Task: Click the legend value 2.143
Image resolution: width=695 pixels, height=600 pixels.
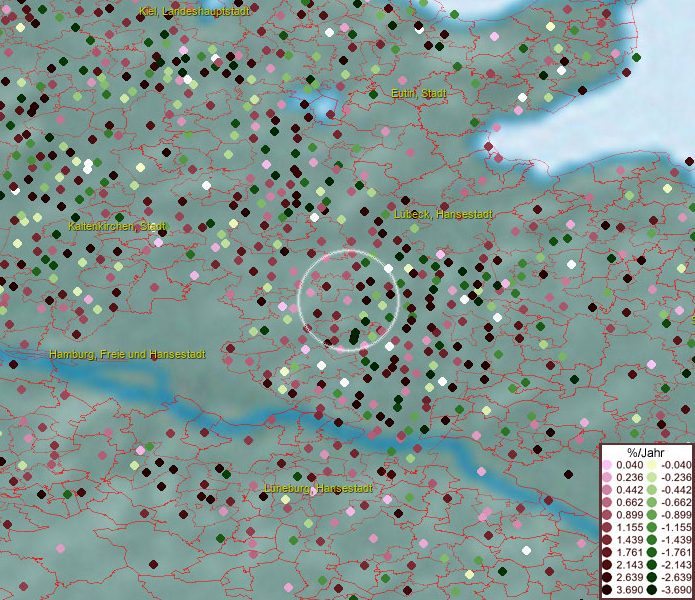Action: click(x=629, y=565)
